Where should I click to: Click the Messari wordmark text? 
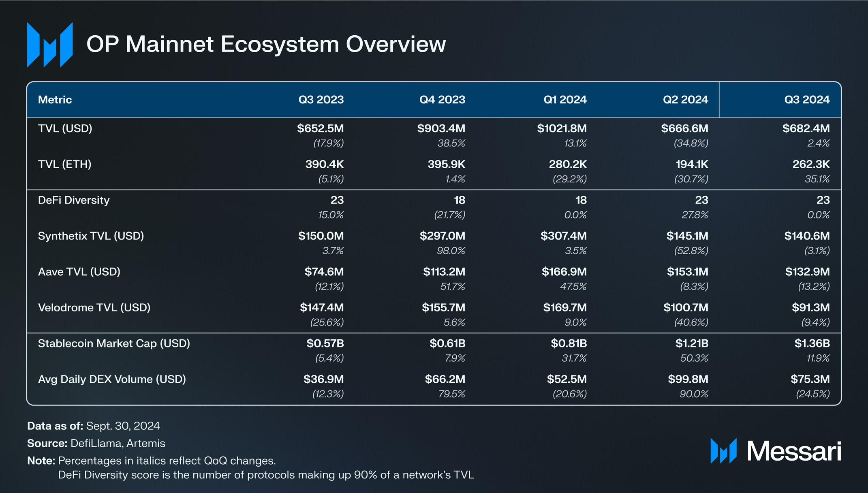coord(794,451)
